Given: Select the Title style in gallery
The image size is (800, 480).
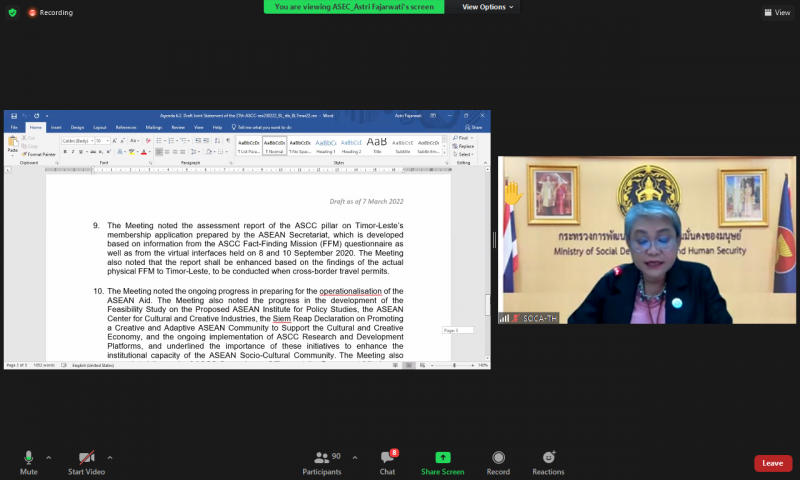Looking at the screenshot, I should [x=377, y=145].
